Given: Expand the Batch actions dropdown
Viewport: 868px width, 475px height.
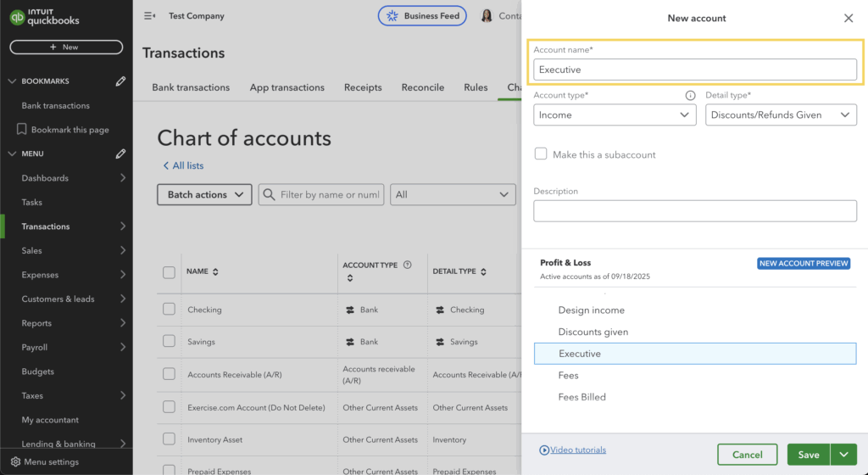Looking at the screenshot, I should click(x=204, y=195).
